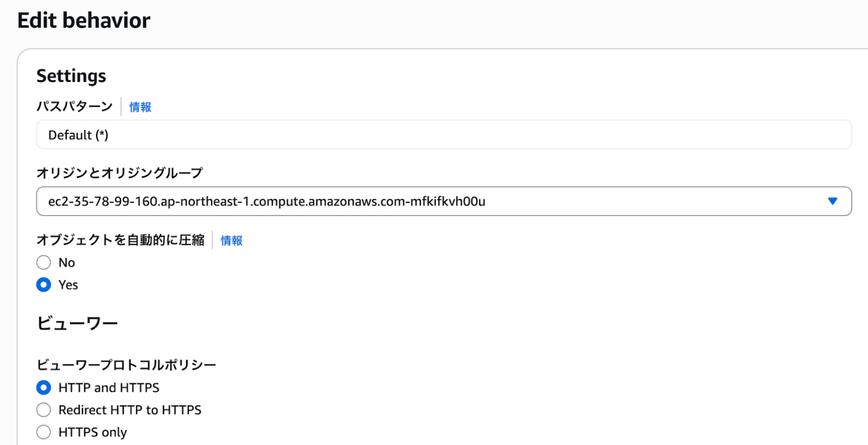
Task: Choose Redirect HTTP to HTTPS option
Action: 44,409
